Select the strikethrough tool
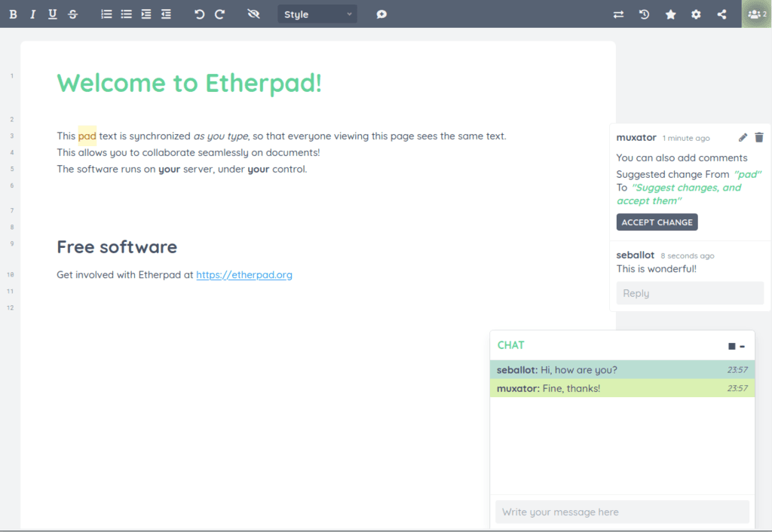Screen dimensions: 772x532 [72, 14]
